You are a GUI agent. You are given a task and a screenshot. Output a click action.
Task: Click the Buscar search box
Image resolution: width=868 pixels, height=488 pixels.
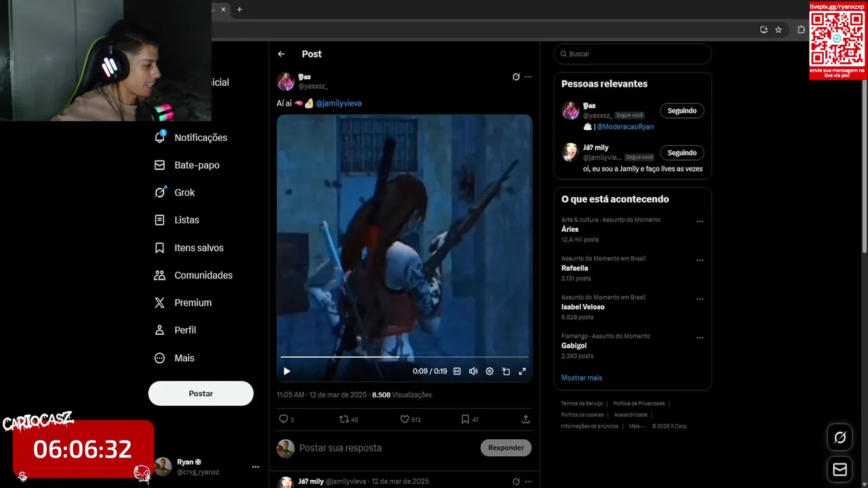pyautogui.click(x=633, y=54)
